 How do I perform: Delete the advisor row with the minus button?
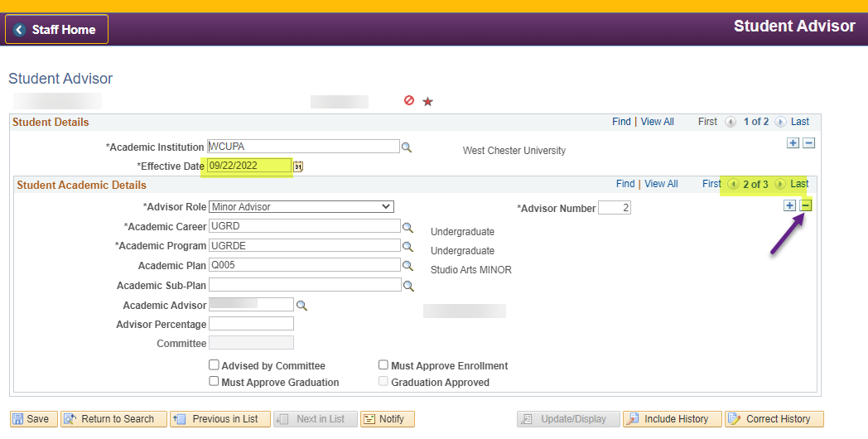(806, 205)
